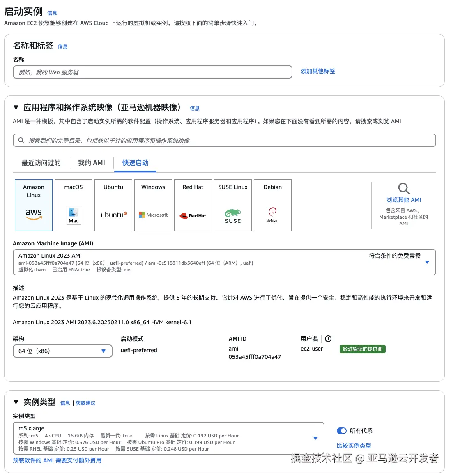This screenshot has height=476, width=451.
Task: Click the 经过验证的提供商 badge
Action: click(x=362, y=349)
